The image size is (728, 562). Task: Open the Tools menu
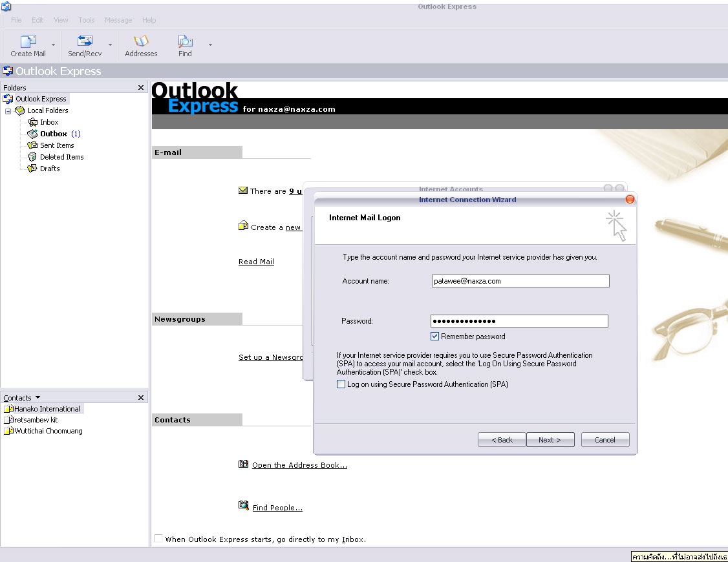click(x=87, y=20)
